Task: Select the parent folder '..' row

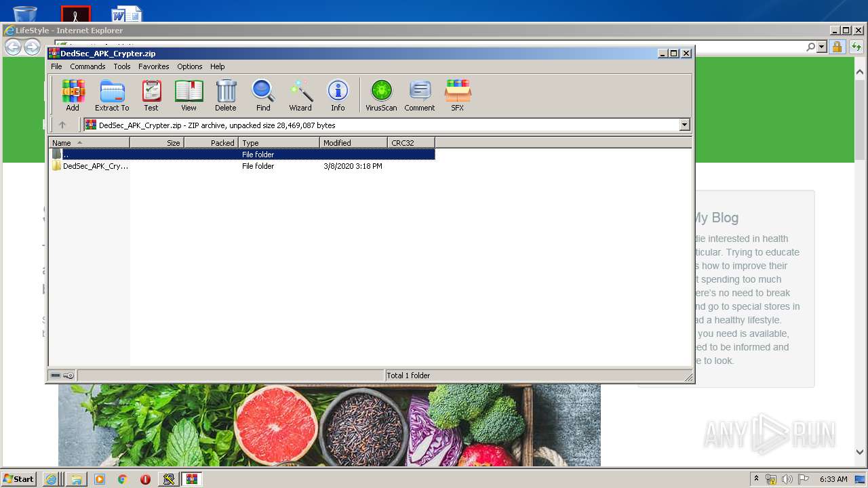Action: (242, 155)
